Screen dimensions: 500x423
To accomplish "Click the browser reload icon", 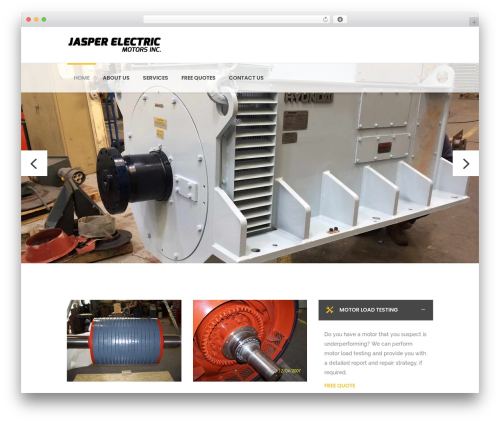I will pyautogui.click(x=325, y=20).
